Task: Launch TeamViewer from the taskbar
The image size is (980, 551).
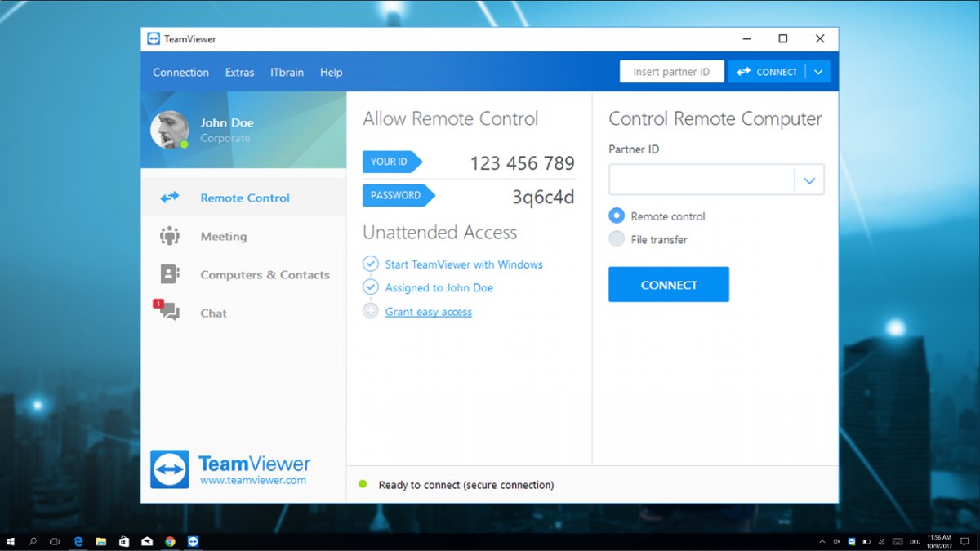Action: [x=194, y=541]
